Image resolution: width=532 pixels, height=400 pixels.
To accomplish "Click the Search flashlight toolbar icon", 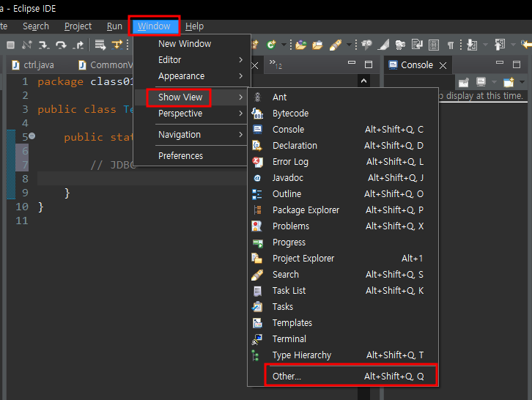I will [335, 45].
